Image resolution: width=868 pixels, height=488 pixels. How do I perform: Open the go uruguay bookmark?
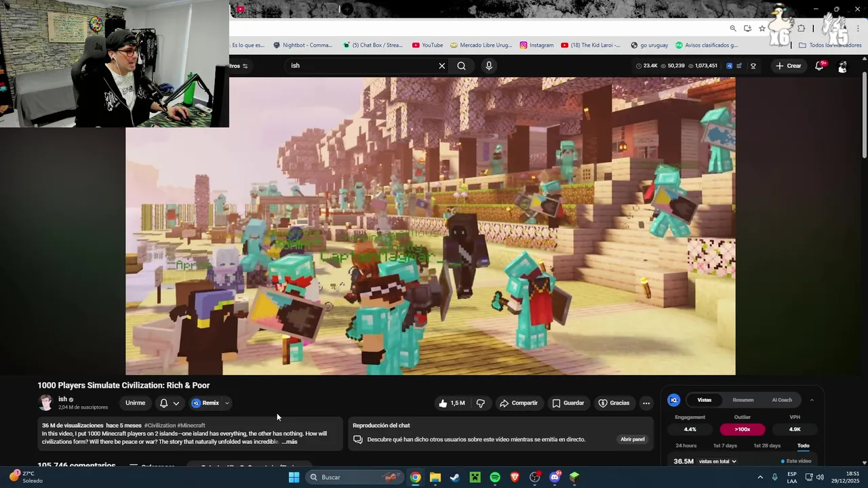tap(649, 45)
